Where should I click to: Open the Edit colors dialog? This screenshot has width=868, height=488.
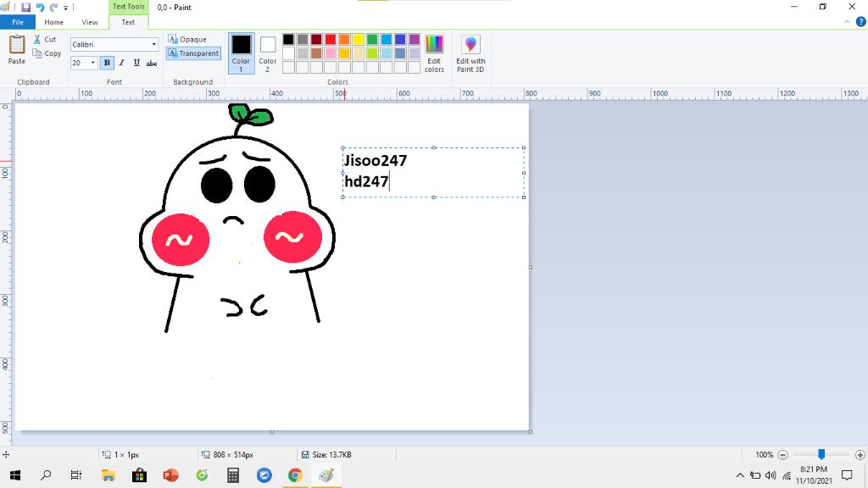pos(434,53)
